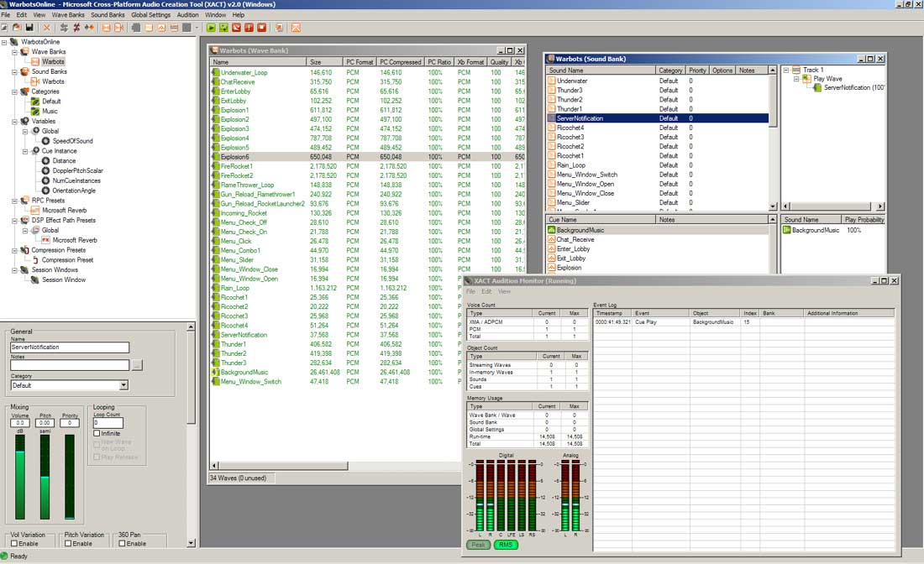Enable the Infinite looping checkbox

click(x=97, y=433)
